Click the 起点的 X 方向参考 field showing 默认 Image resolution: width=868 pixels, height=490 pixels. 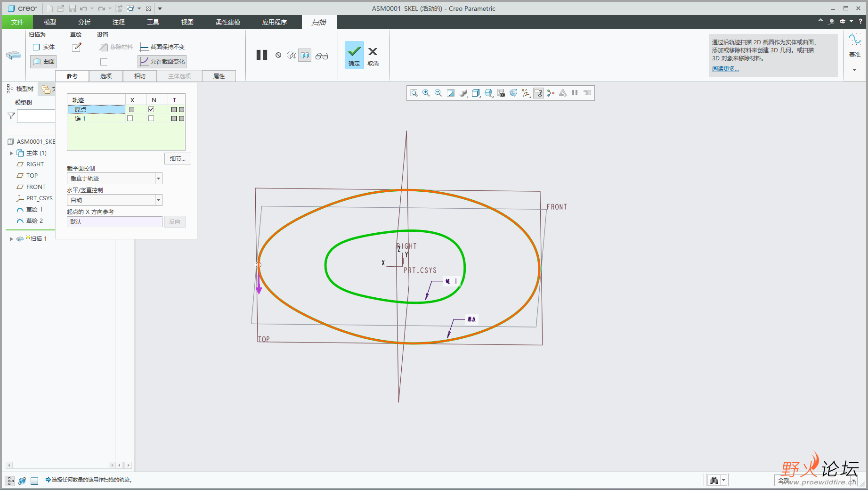pos(115,221)
